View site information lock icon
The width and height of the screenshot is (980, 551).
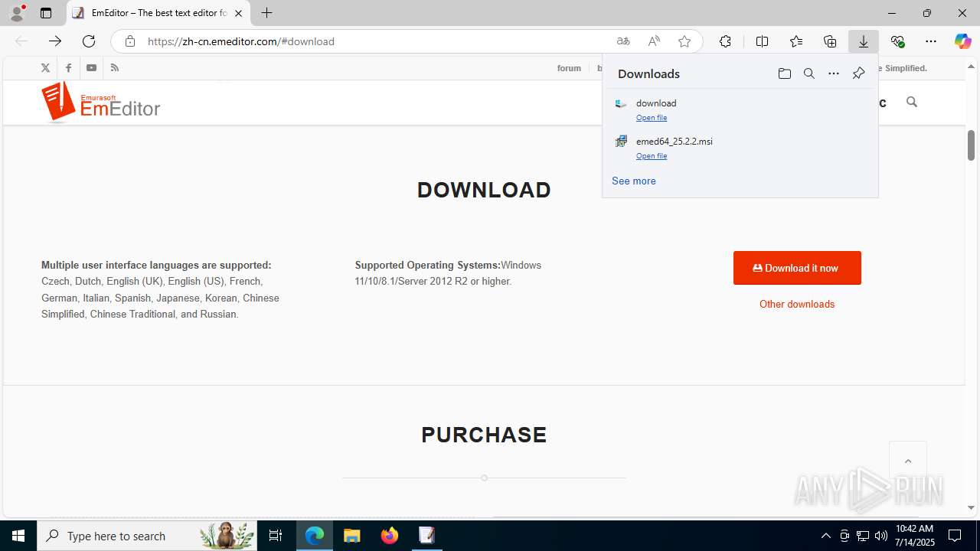pos(130,41)
